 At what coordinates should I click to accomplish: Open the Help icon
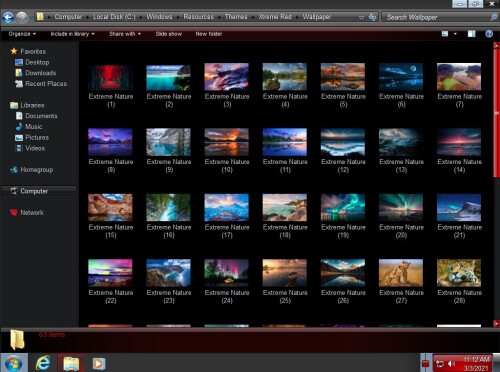point(489,34)
